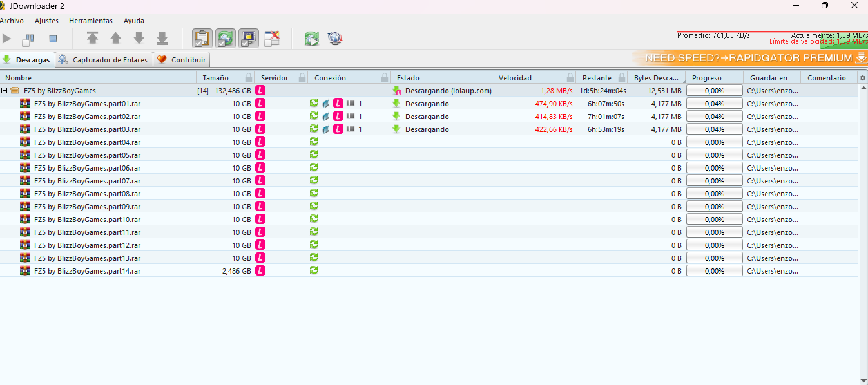Click the Start Downloads play button
The height and width of the screenshot is (385, 868).
[7, 39]
